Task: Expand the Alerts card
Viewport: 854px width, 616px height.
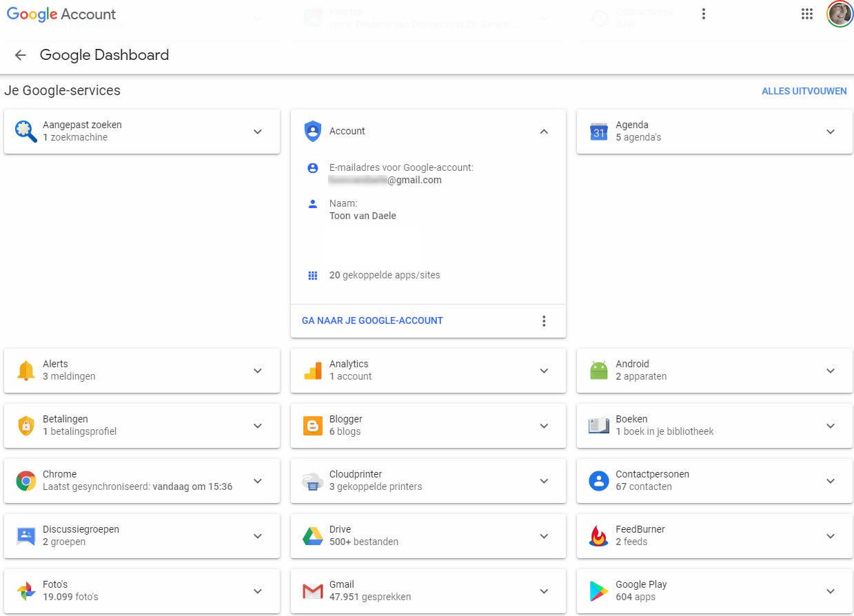Action: pos(258,371)
